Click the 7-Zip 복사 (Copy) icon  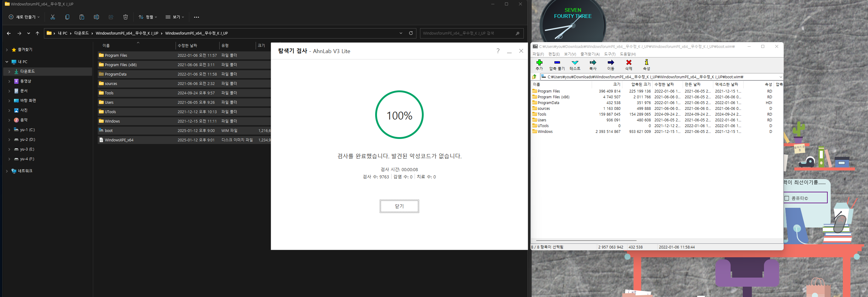pos(593,63)
